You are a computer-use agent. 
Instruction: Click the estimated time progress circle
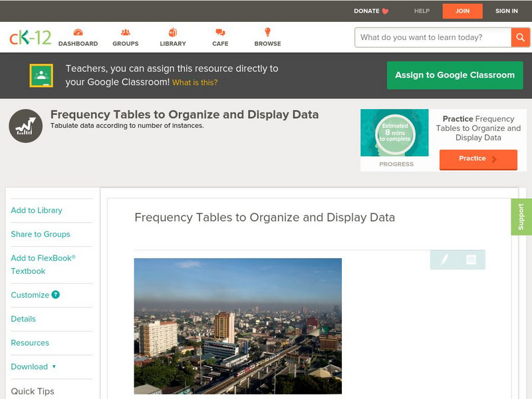(394, 134)
